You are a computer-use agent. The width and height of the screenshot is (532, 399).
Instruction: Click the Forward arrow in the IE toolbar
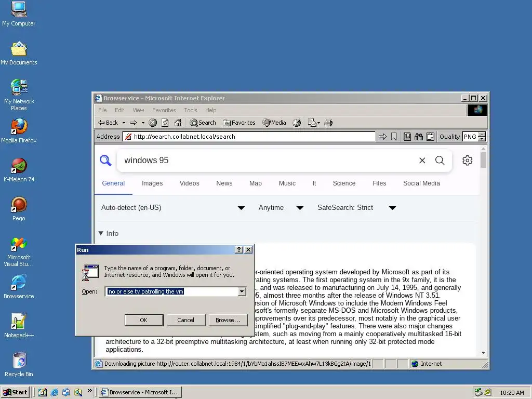click(134, 123)
